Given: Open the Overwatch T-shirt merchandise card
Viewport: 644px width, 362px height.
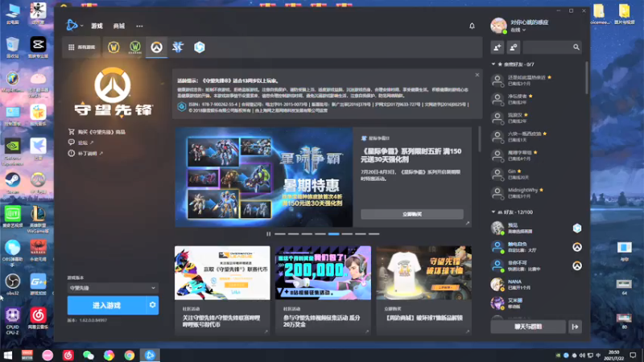Looking at the screenshot, I should 424,290.
